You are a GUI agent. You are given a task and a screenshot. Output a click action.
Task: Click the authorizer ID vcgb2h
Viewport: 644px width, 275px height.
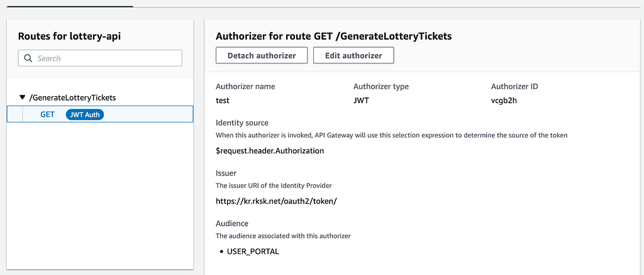click(x=504, y=100)
